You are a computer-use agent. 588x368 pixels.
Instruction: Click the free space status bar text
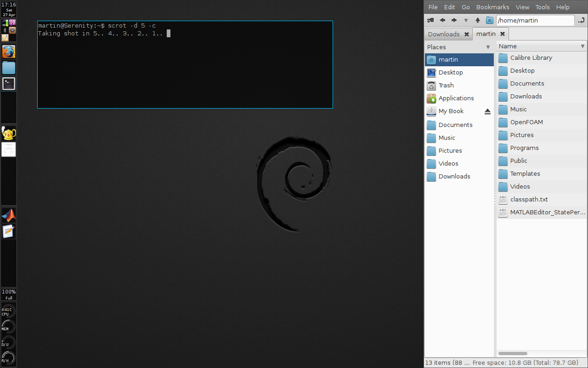point(525,363)
